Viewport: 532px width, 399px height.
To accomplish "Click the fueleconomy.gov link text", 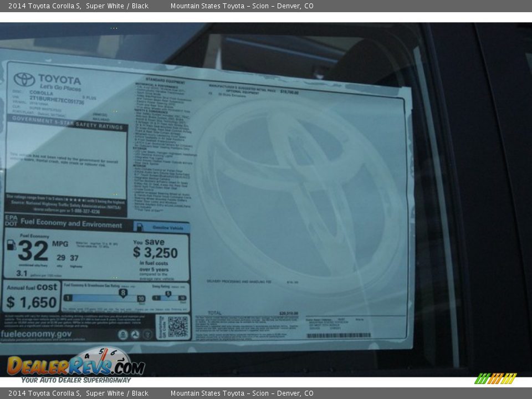I will (36, 334).
